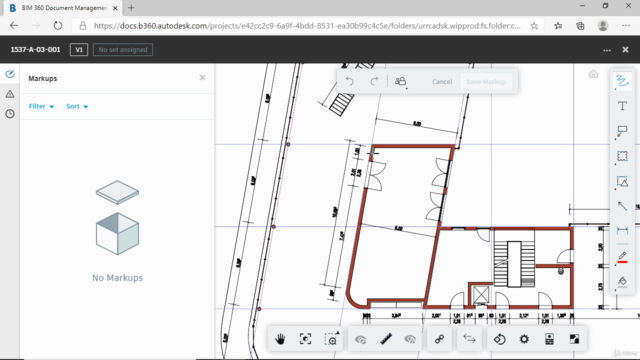Select the Measure ruler tool
640x360 pixels.
point(386,339)
